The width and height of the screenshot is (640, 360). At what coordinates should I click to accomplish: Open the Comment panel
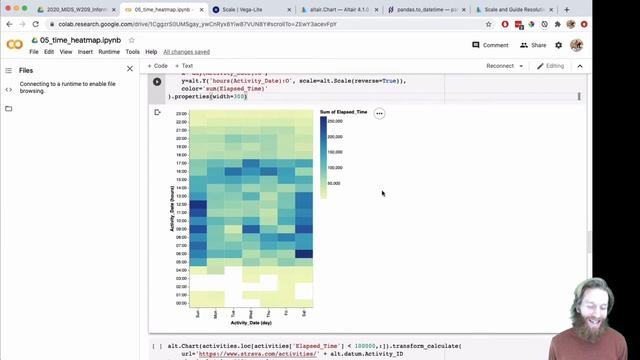click(x=490, y=45)
